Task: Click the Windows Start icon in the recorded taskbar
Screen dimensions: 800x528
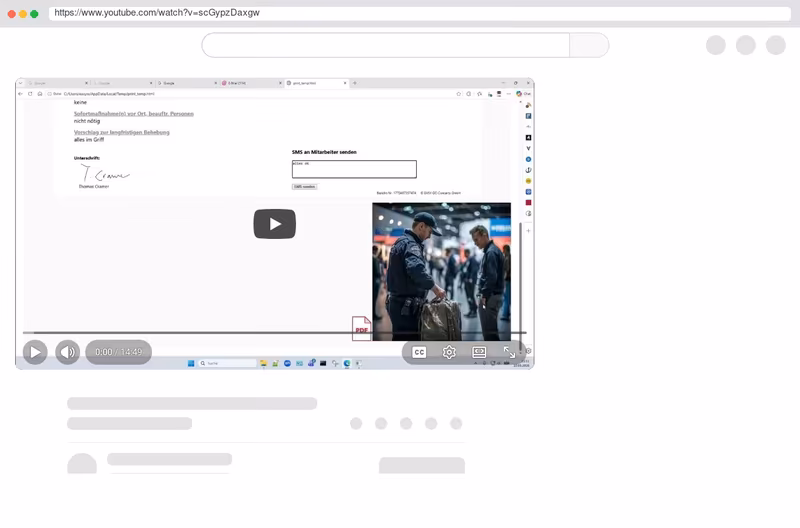Action: tap(191, 363)
